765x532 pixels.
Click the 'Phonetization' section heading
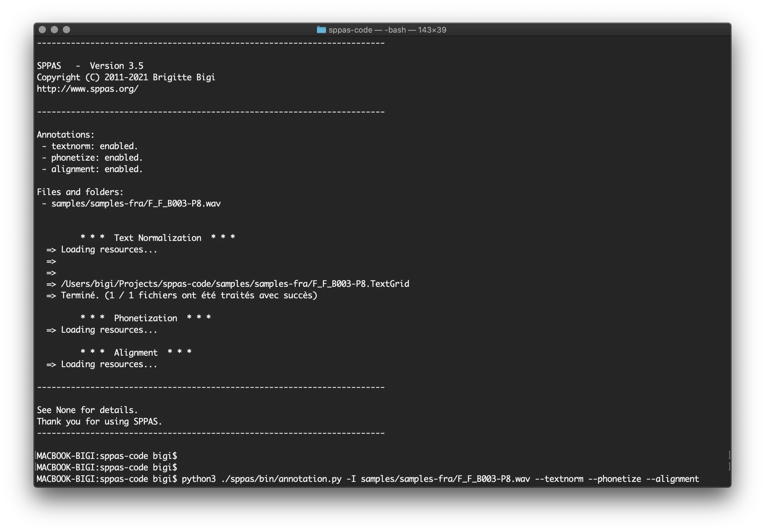coord(145,318)
